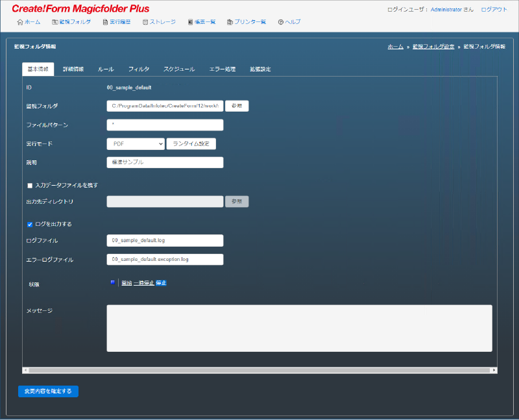Click the 説明 input field
Viewport: 519px width, 420px height.
coord(165,162)
